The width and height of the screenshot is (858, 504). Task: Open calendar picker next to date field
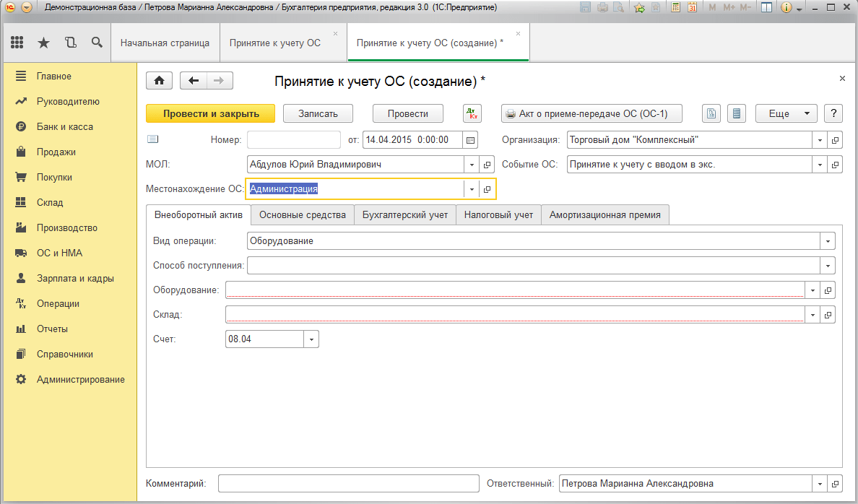[470, 140]
